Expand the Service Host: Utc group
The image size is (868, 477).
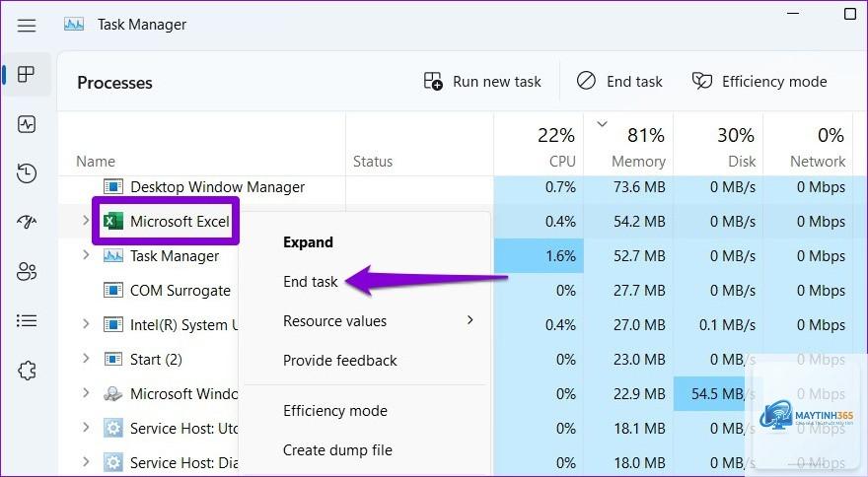pyautogui.click(x=86, y=427)
